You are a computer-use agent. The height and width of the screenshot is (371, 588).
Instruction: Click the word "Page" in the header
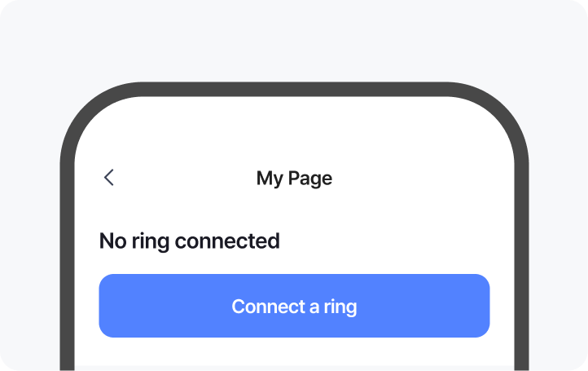[x=309, y=178]
